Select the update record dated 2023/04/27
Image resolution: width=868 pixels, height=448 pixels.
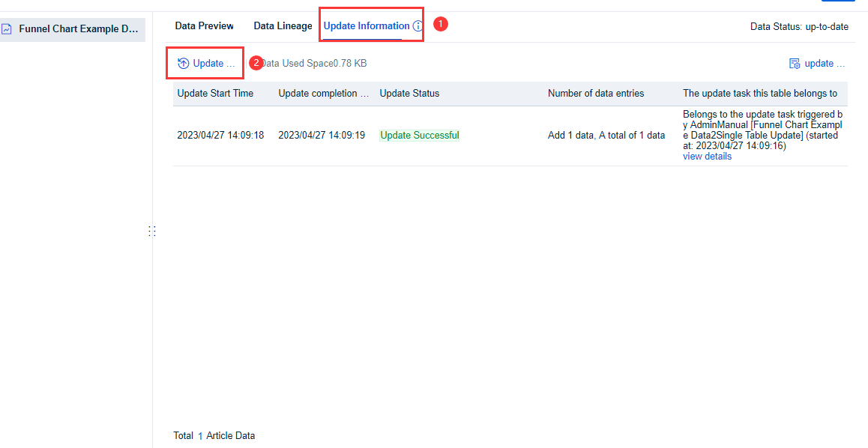219,135
